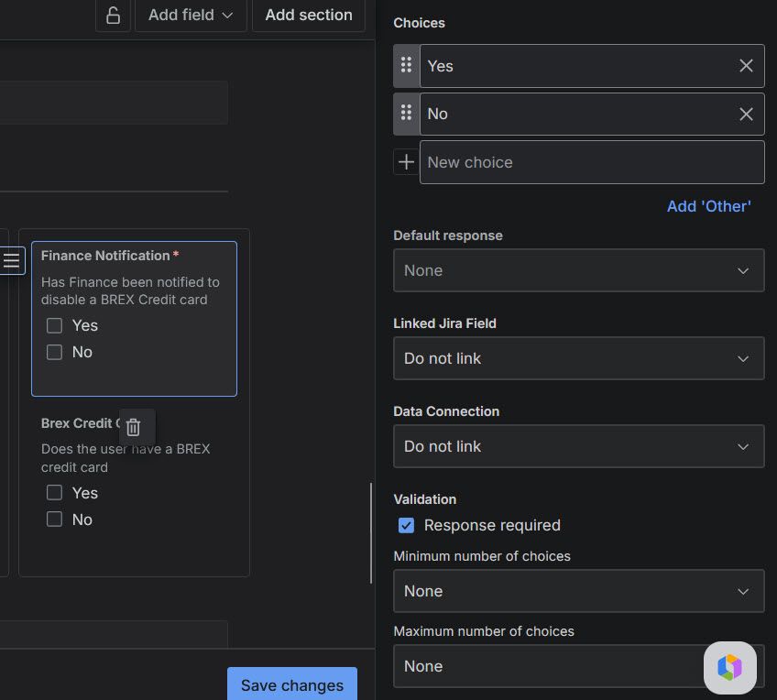
Task: Open the colorful assistant widget icon
Action: click(729, 667)
